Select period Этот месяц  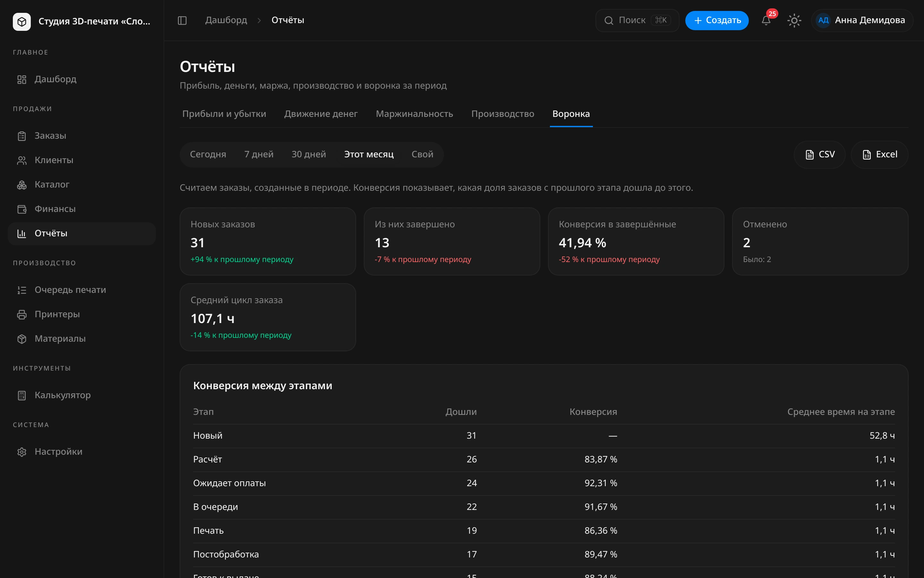(x=369, y=154)
